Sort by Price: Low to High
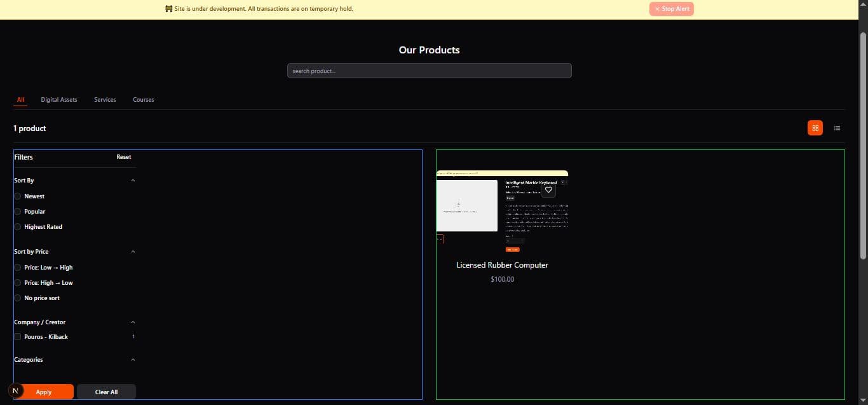This screenshot has width=868, height=405. 18,268
